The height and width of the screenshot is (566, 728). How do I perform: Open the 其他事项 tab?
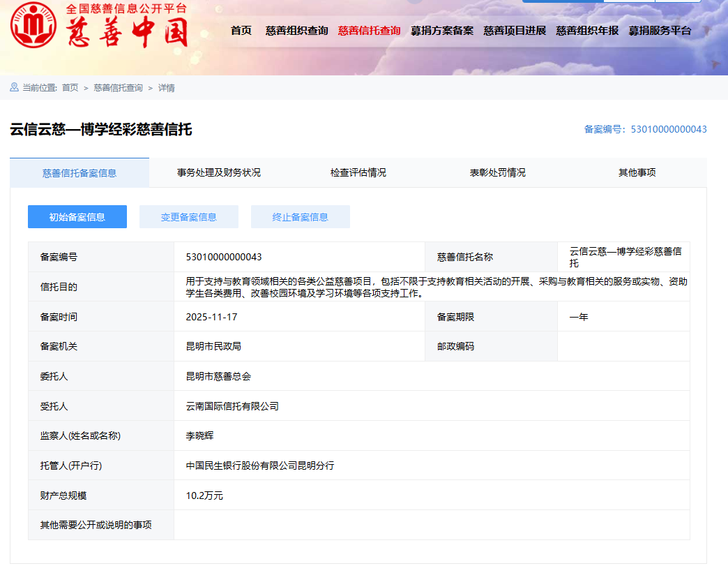point(637,172)
